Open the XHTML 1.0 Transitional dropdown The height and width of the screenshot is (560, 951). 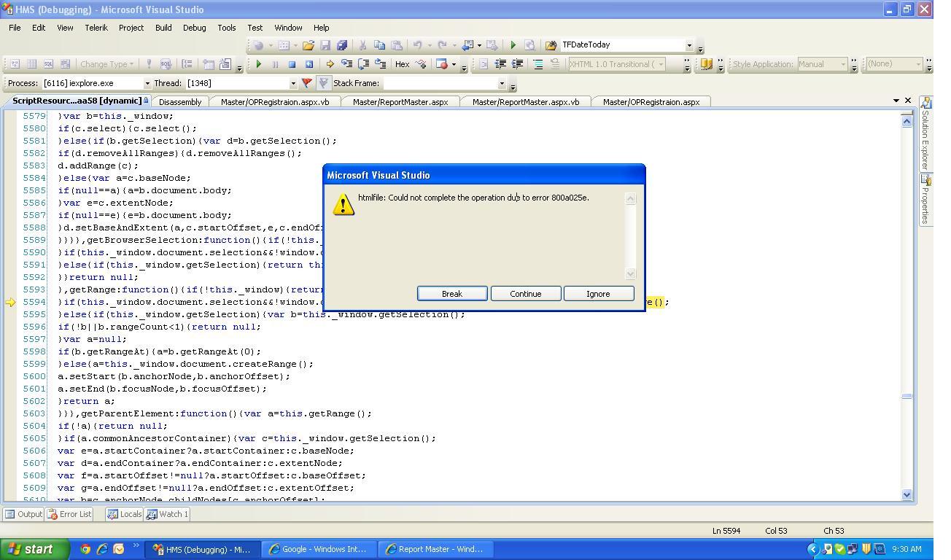(x=661, y=64)
